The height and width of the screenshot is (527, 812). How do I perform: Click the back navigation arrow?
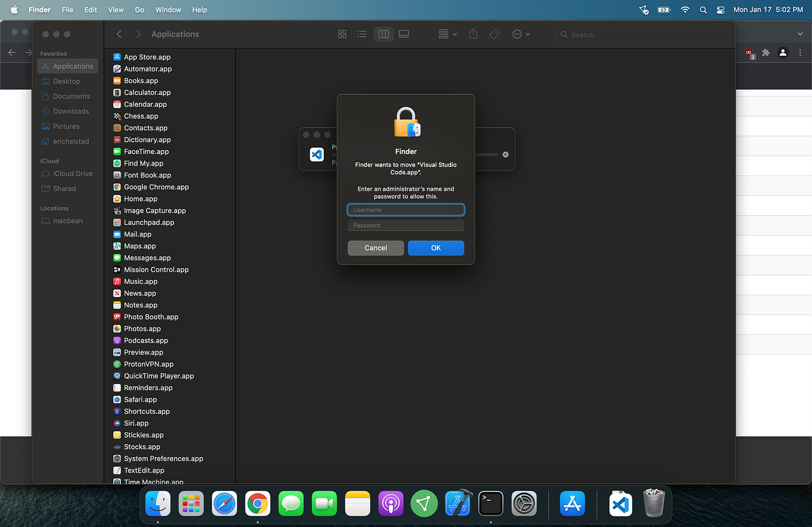119,34
